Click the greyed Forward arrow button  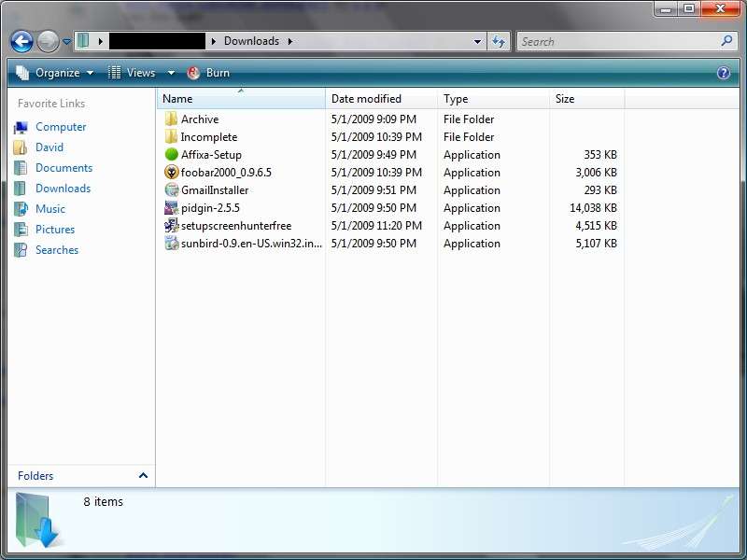click(48, 41)
